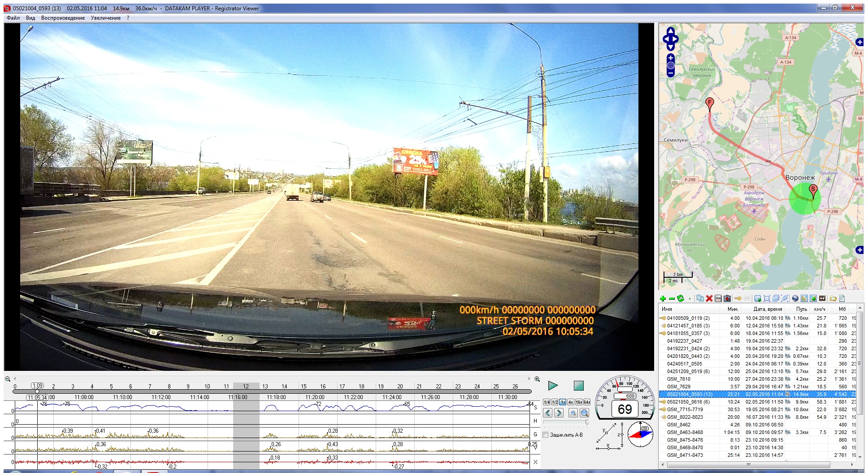Enable the Зациклить А-В checkbox

click(546, 435)
